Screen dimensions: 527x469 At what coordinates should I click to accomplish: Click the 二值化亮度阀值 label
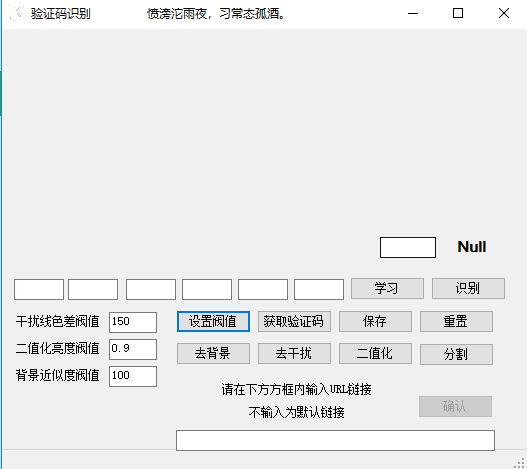point(57,348)
